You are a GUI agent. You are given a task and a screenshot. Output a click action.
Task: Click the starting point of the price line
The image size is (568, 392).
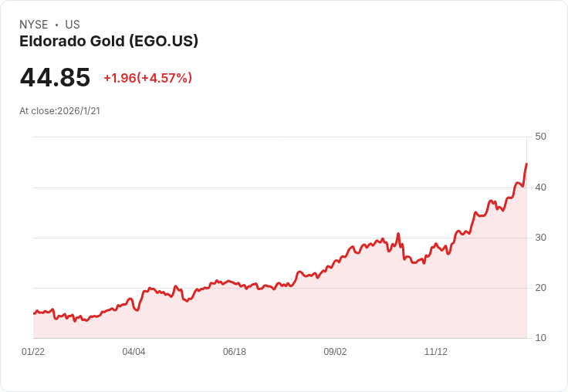tap(34, 313)
